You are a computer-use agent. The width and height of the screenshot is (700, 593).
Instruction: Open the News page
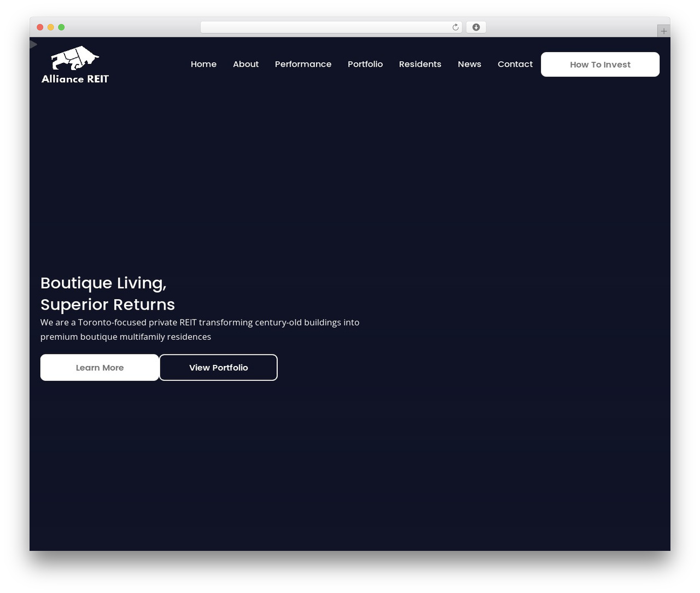469,64
